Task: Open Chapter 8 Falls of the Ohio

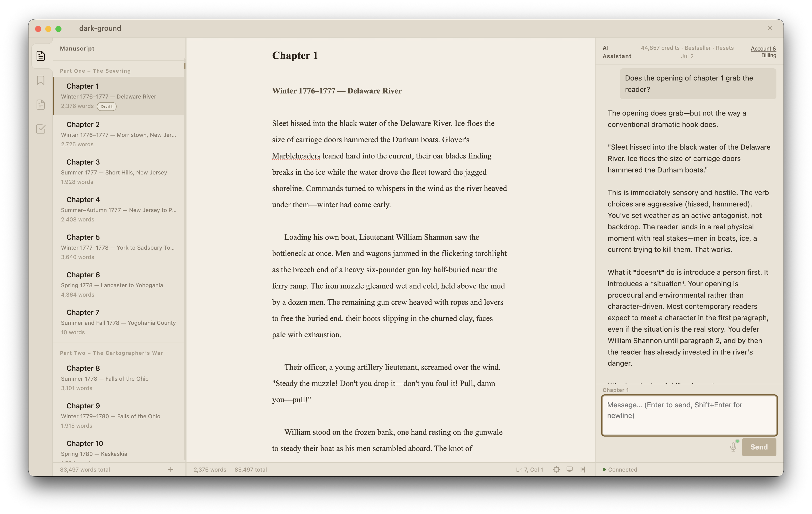Action: coord(119,378)
